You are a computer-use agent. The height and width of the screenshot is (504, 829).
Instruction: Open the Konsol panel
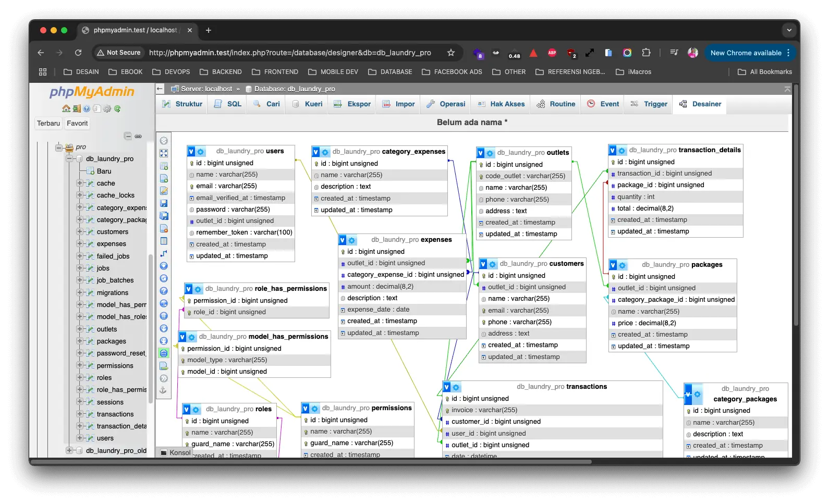click(175, 452)
